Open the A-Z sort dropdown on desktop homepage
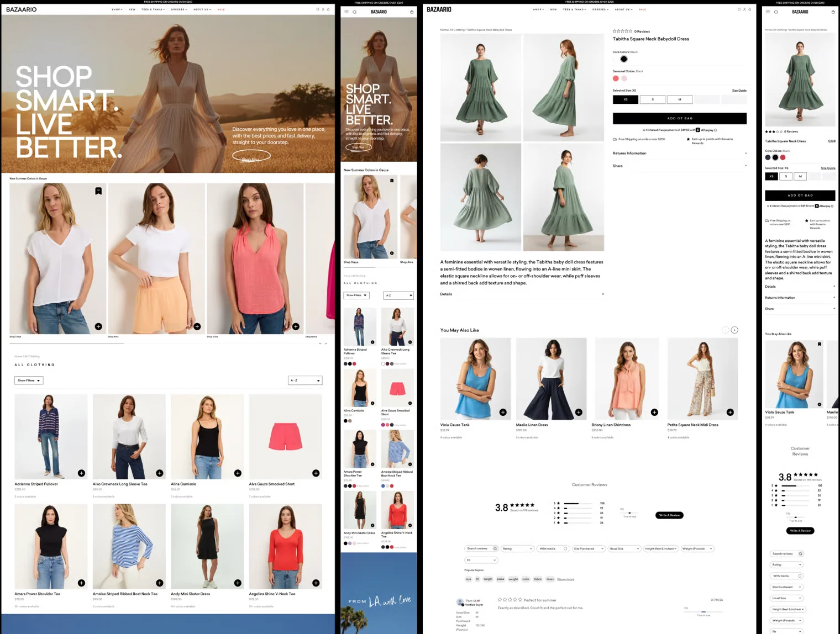Image resolution: width=840 pixels, height=634 pixels. coord(305,381)
